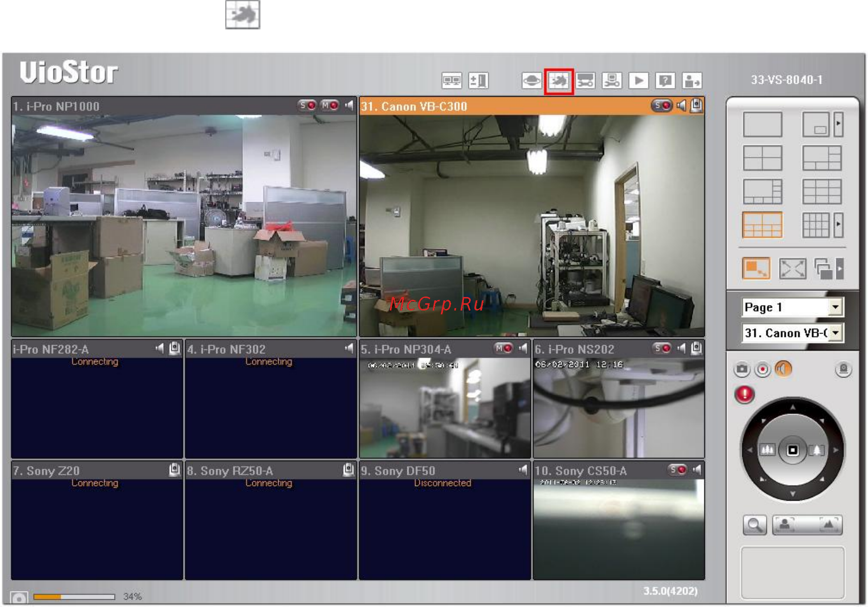Click the sequential mode stacked-windows icon

[824, 269]
